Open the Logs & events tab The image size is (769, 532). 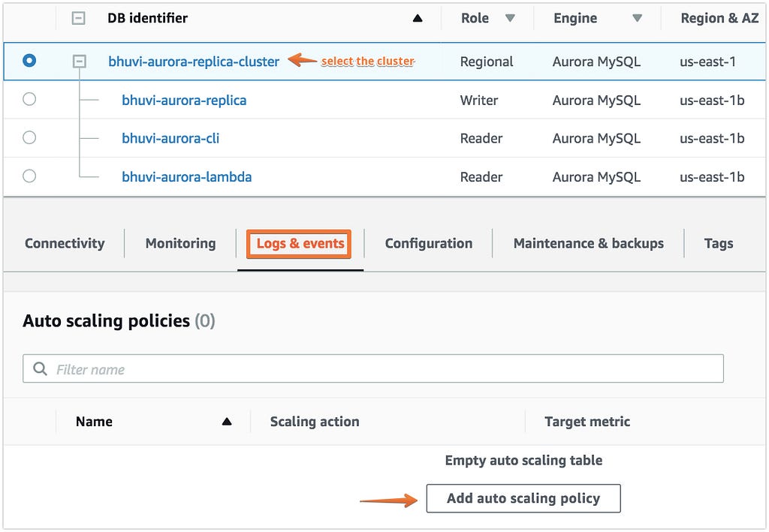coord(299,243)
